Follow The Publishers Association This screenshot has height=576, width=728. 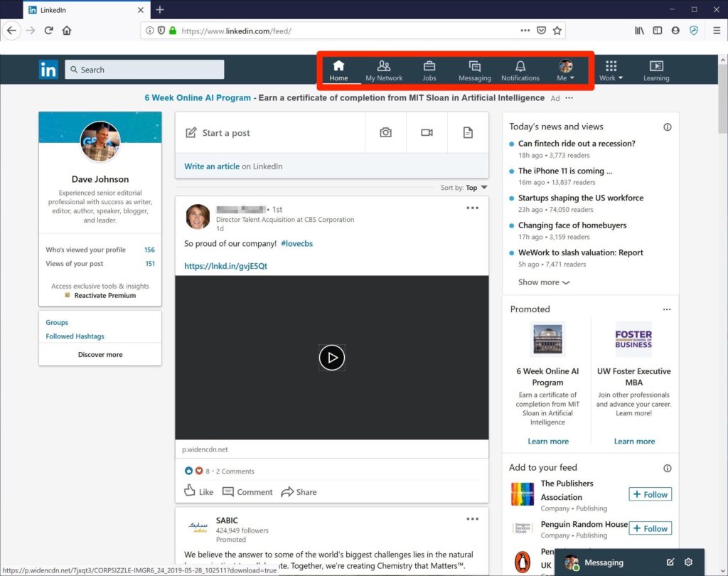(x=650, y=494)
